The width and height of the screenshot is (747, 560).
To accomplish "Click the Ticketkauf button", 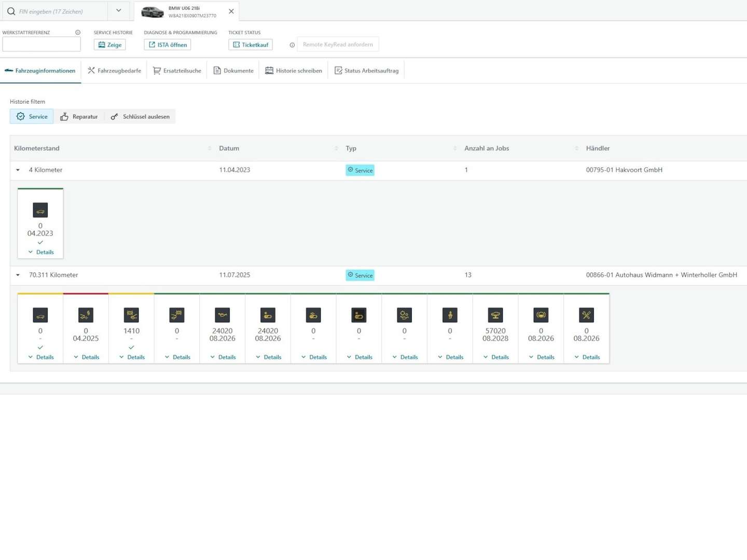I will [x=251, y=45].
